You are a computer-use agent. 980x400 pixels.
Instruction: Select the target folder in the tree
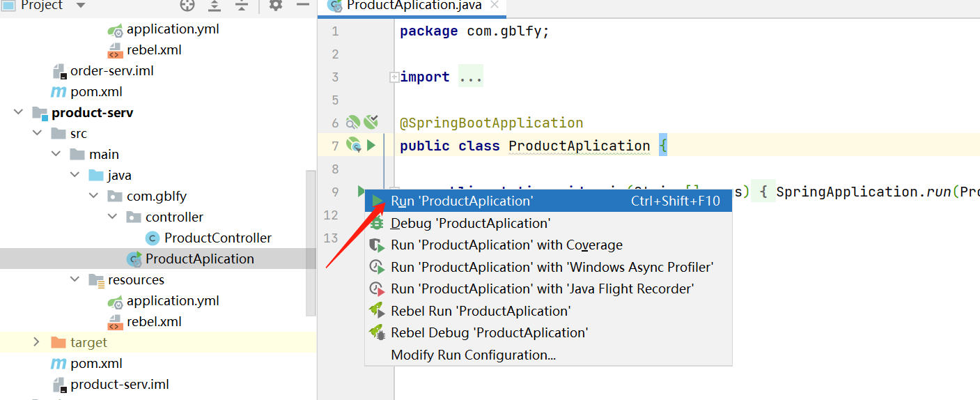coord(88,342)
